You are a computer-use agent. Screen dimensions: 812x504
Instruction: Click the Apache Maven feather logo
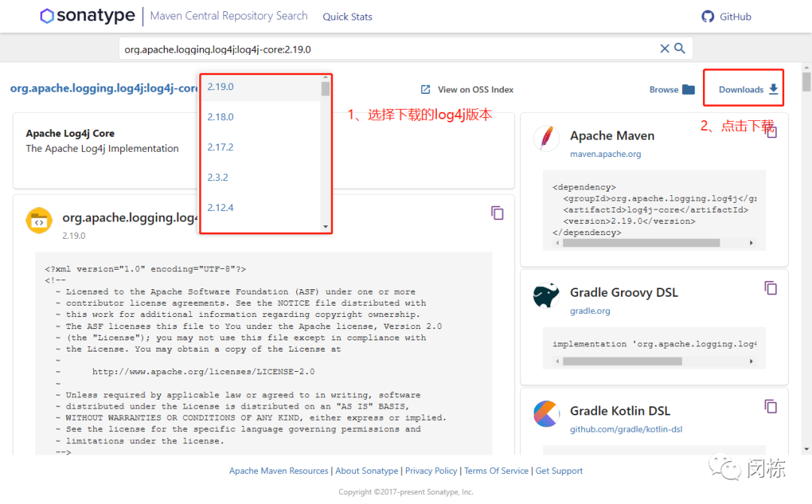[547, 138]
